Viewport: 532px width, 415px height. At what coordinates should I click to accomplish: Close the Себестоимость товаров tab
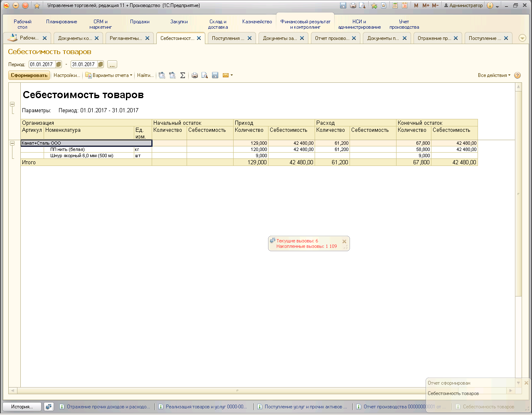(x=199, y=38)
